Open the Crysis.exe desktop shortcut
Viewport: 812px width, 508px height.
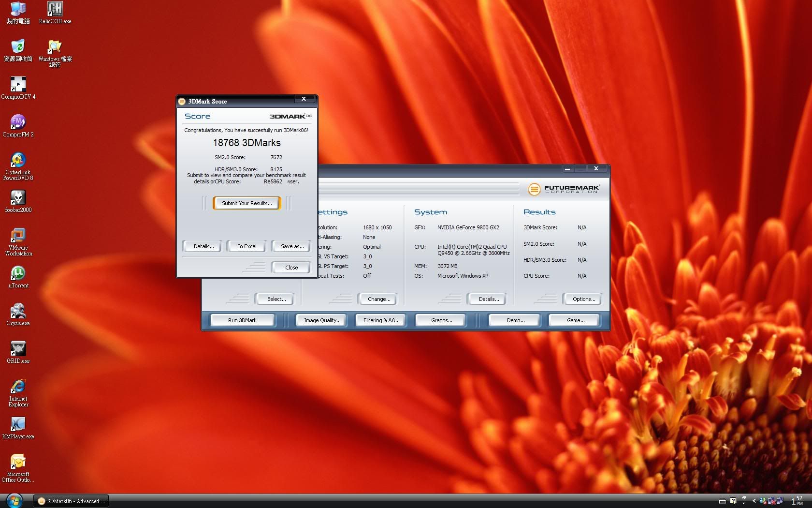18,314
